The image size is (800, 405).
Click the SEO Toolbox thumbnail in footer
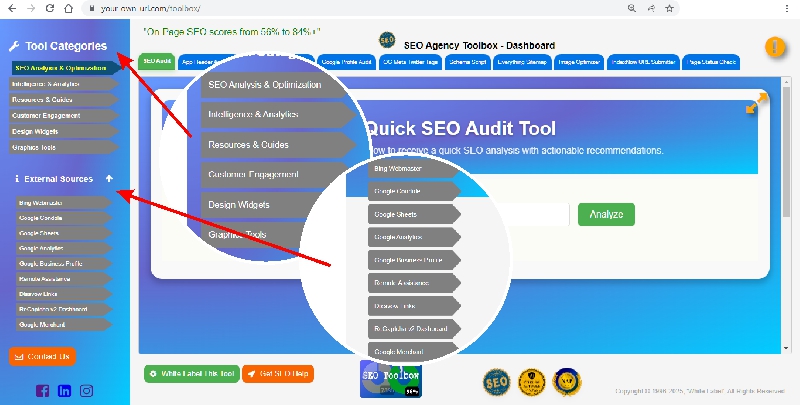(391, 379)
